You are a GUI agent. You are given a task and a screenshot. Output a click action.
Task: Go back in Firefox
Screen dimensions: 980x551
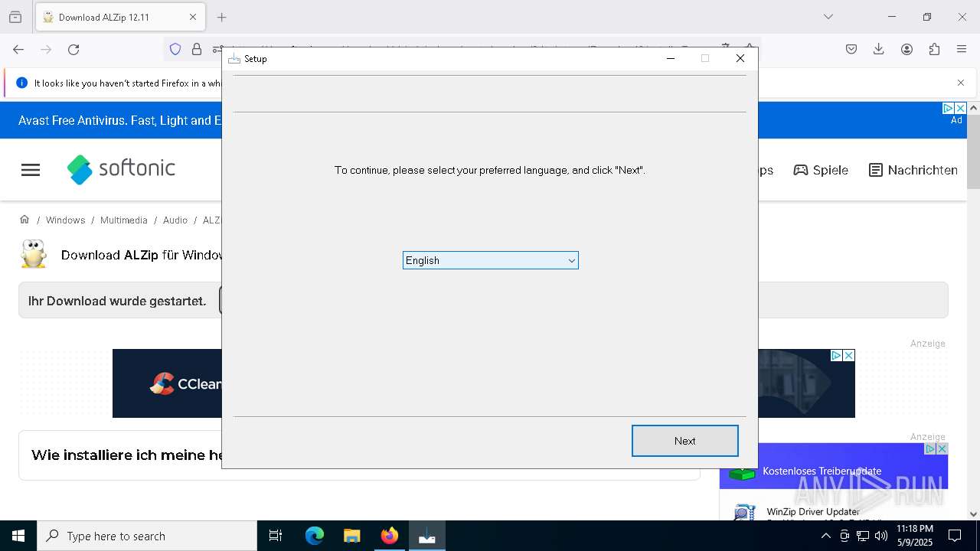coord(18,49)
